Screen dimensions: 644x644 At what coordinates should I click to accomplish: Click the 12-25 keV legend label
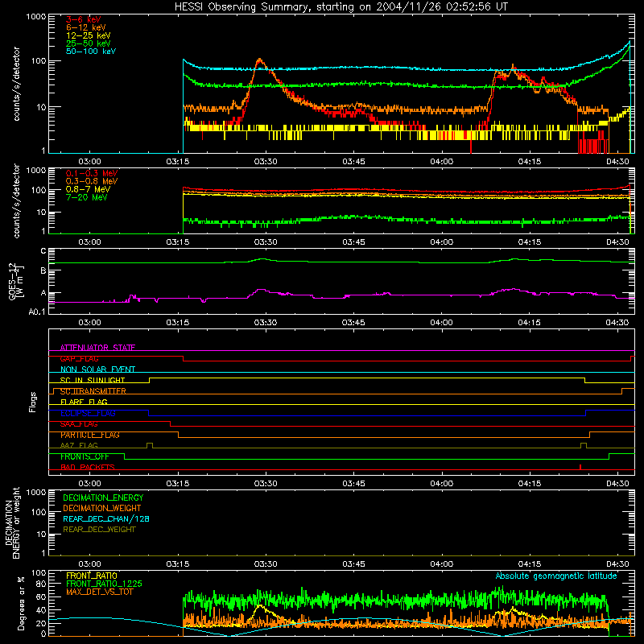(x=89, y=35)
